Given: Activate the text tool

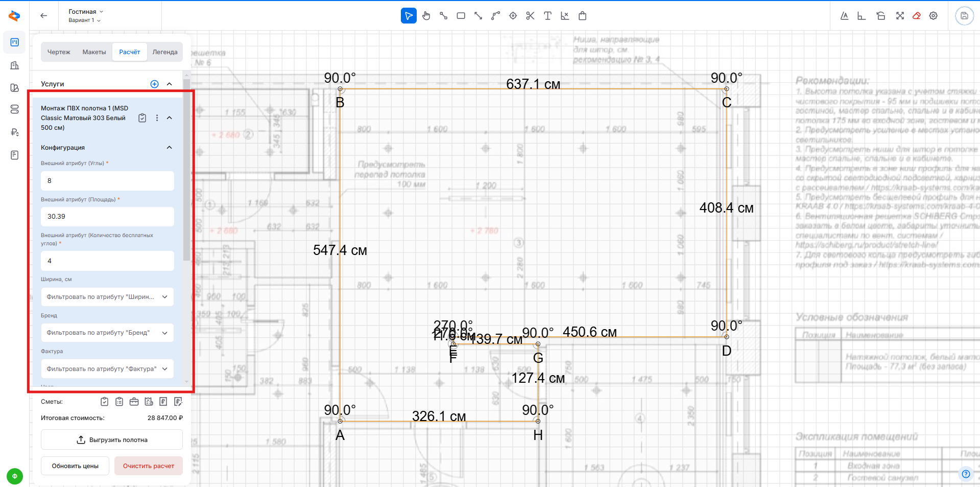Looking at the screenshot, I should [547, 16].
